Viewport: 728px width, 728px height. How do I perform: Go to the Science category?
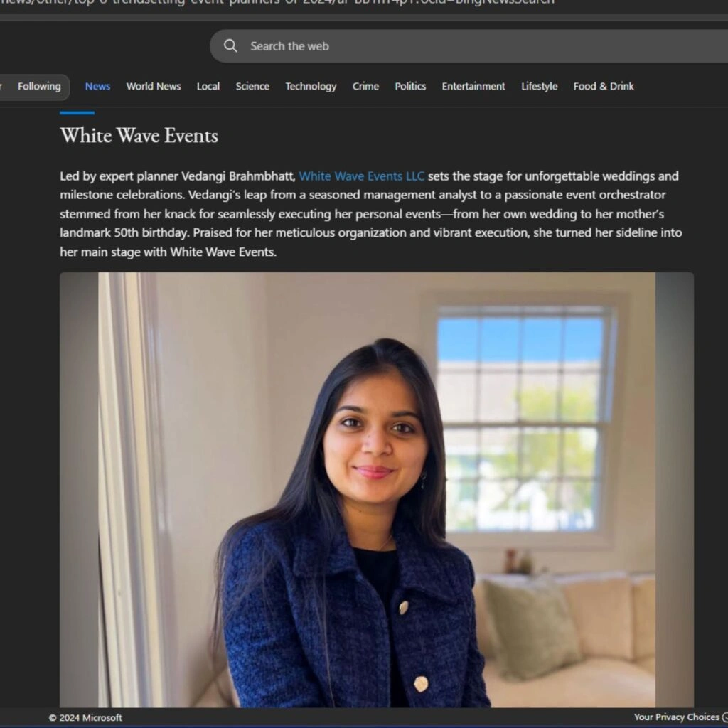252,86
